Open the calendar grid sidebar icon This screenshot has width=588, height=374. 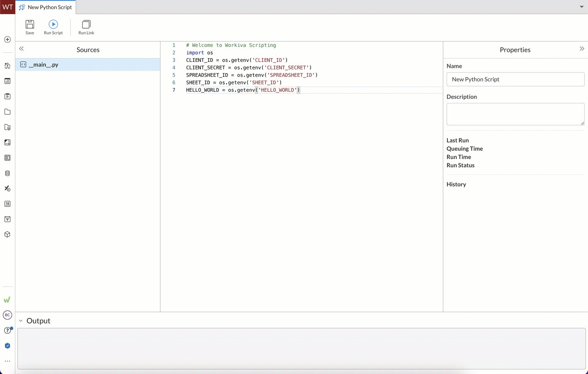click(7, 81)
